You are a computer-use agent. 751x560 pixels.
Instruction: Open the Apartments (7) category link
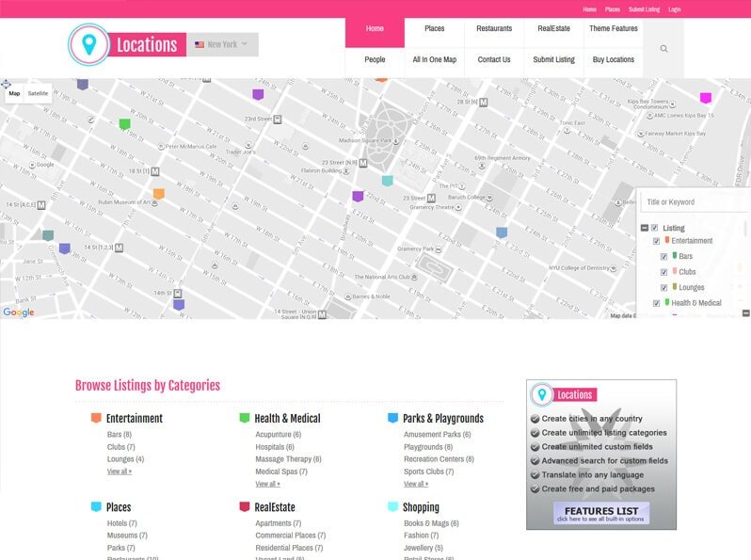(279, 523)
